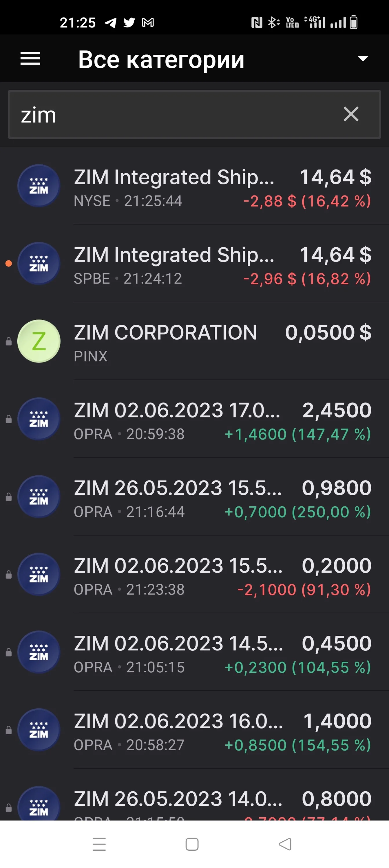
Task: Open ZIM 02.06.2023 17.0 option priced 2,4500
Action: tap(194, 419)
